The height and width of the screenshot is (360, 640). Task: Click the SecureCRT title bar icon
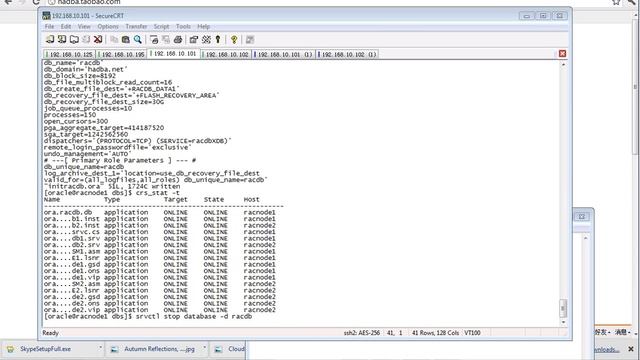tap(47, 16)
